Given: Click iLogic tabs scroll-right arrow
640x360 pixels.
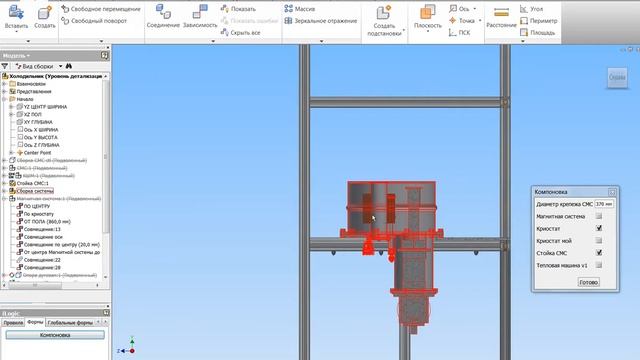Looking at the screenshot, I should point(105,322).
